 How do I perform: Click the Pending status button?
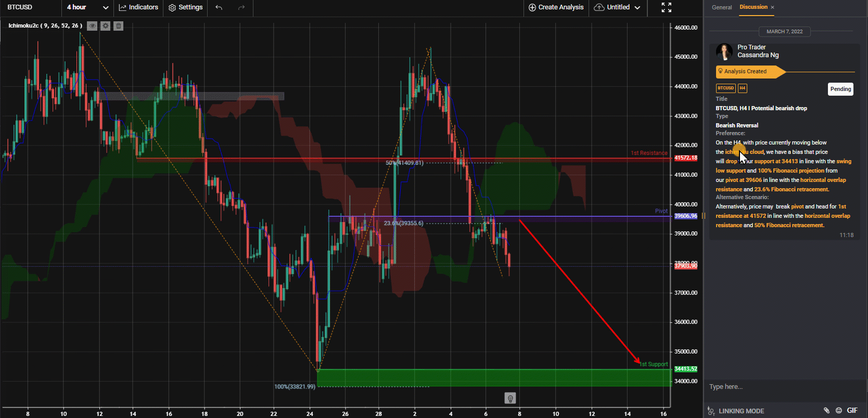tap(840, 89)
